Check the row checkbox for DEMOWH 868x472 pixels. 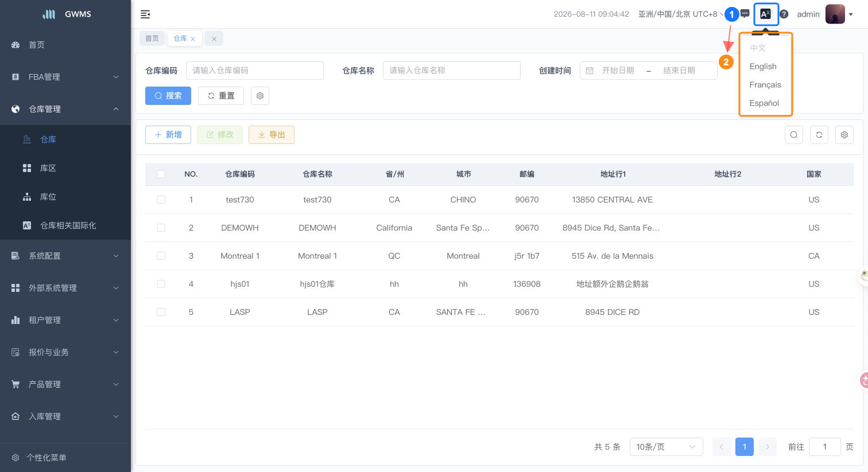click(x=161, y=228)
